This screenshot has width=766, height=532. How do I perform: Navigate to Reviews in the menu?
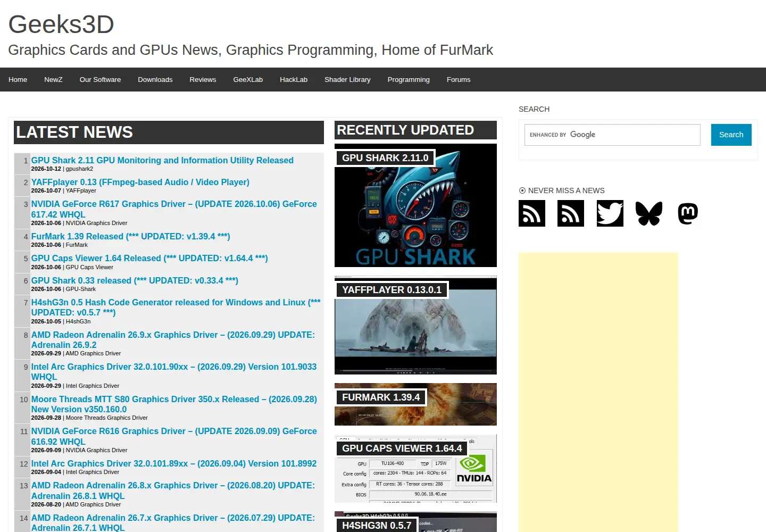click(203, 80)
